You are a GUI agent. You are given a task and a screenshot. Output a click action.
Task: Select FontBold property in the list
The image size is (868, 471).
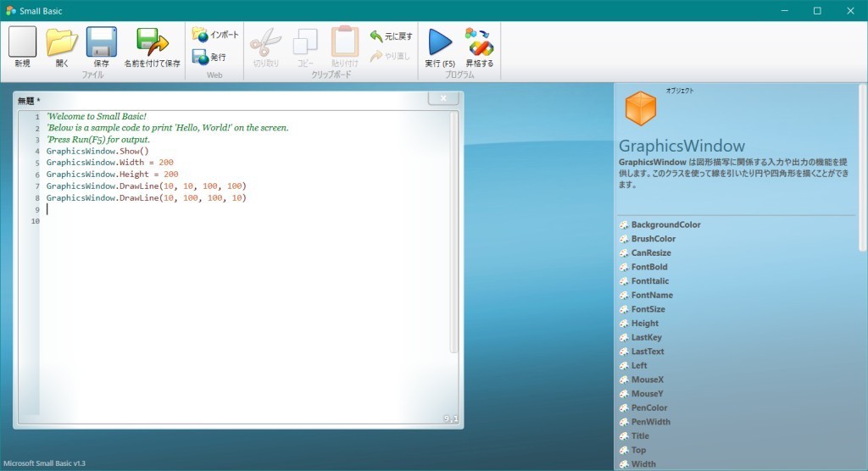649,267
